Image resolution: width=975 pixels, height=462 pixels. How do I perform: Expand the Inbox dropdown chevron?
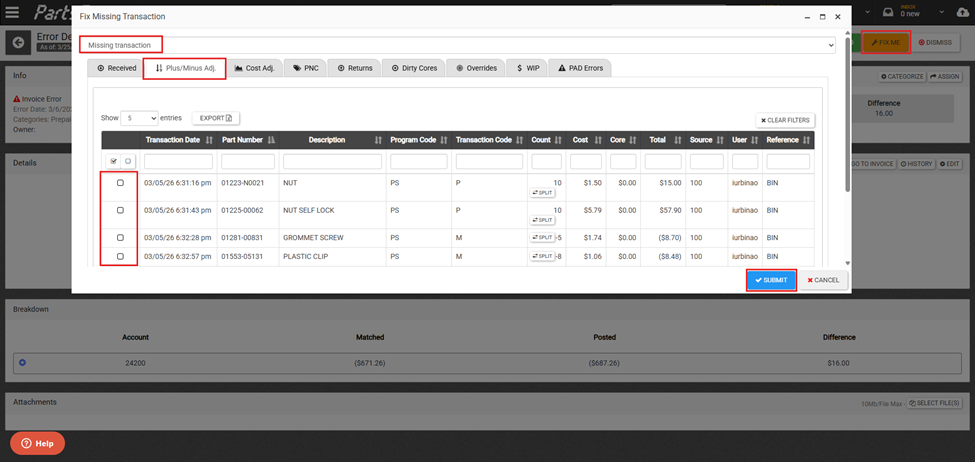click(x=940, y=12)
